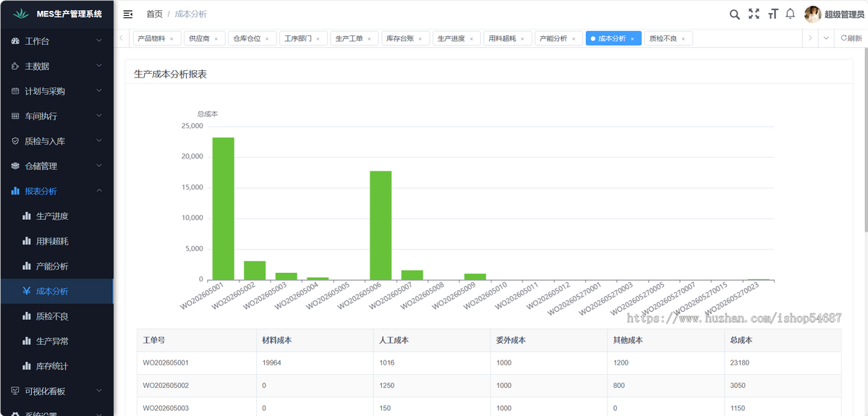Viewport: 868px width, 416px height.
Task: Close the 工序部门 tab
Action: [x=318, y=39]
